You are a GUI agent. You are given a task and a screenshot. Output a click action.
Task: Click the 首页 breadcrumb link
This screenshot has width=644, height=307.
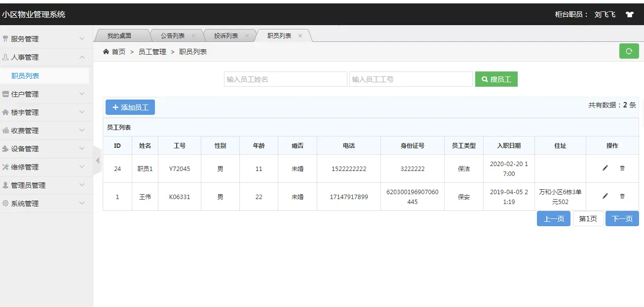pyautogui.click(x=119, y=52)
